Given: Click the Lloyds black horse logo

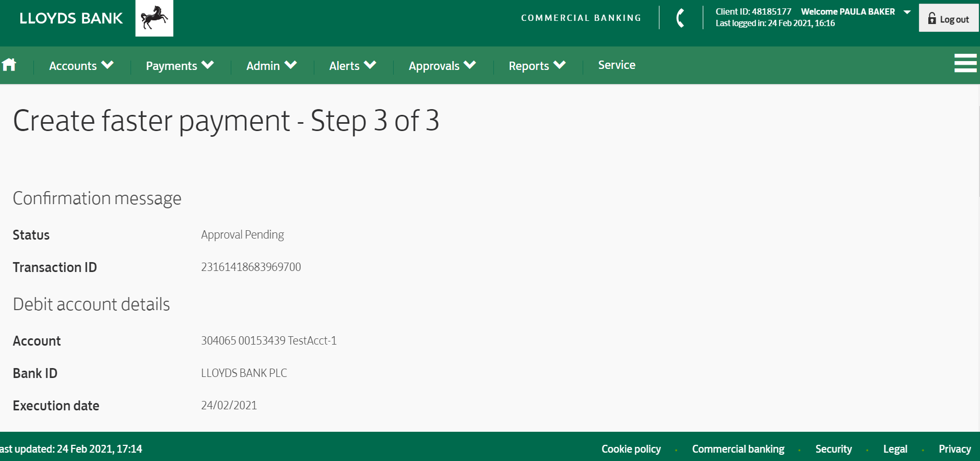Looking at the screenshot, I should 154,18.
